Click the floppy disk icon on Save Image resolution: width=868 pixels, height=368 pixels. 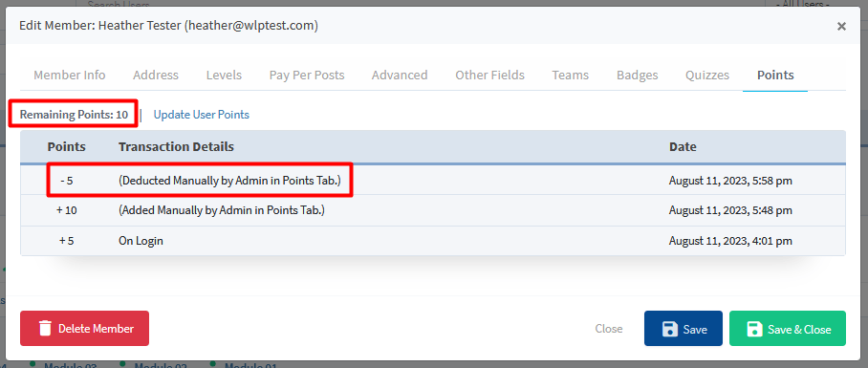[670, 329]
